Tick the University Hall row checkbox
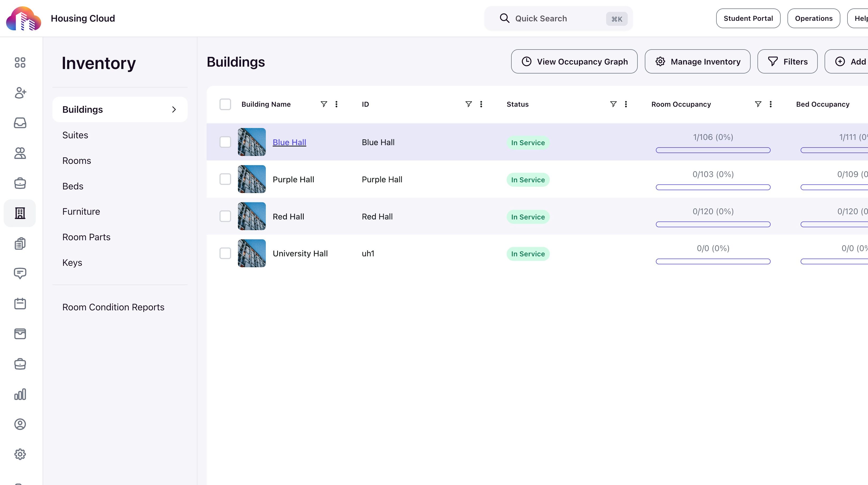 coord(225,253)
